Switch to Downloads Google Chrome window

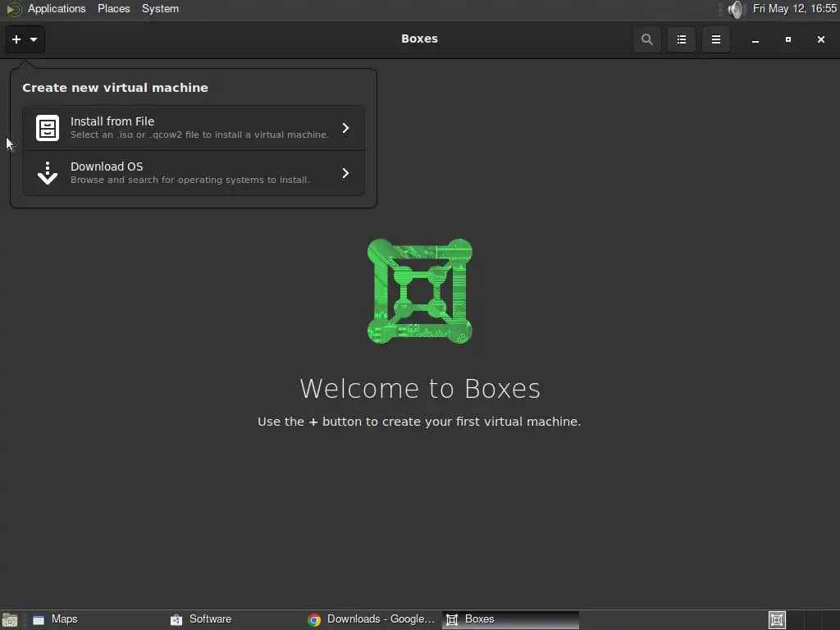point(372,619)
